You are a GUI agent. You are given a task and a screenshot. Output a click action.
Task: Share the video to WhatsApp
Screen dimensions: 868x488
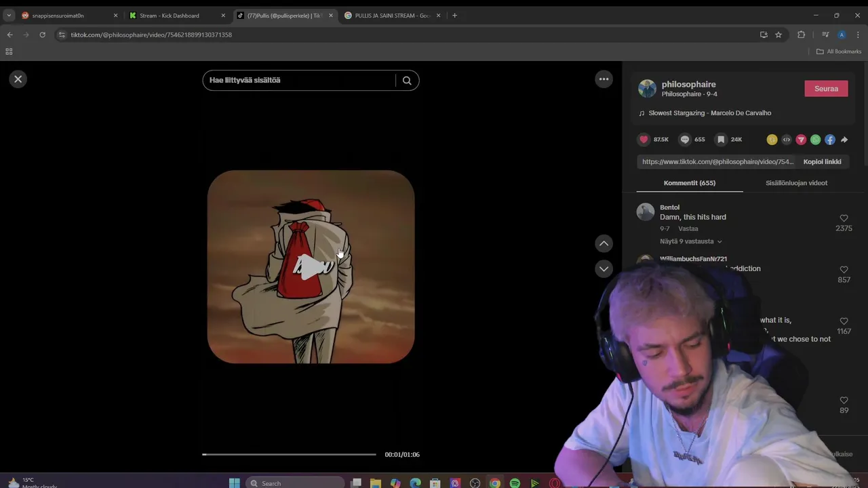tap(815, 140)
